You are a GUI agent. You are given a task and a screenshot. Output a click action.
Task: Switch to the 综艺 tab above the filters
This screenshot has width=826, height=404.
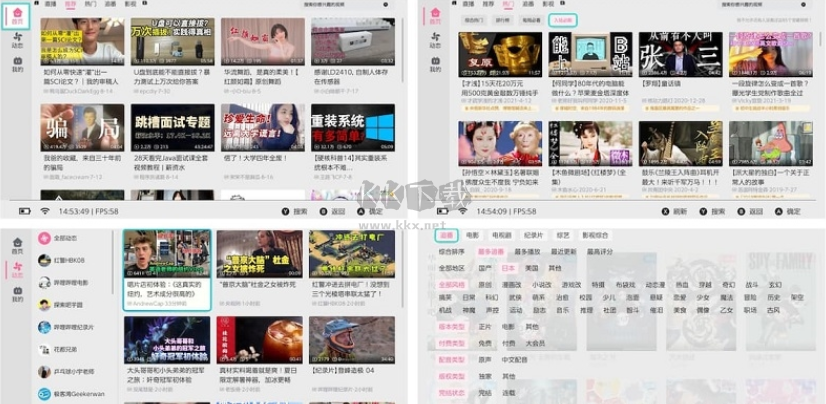[563, 235]
